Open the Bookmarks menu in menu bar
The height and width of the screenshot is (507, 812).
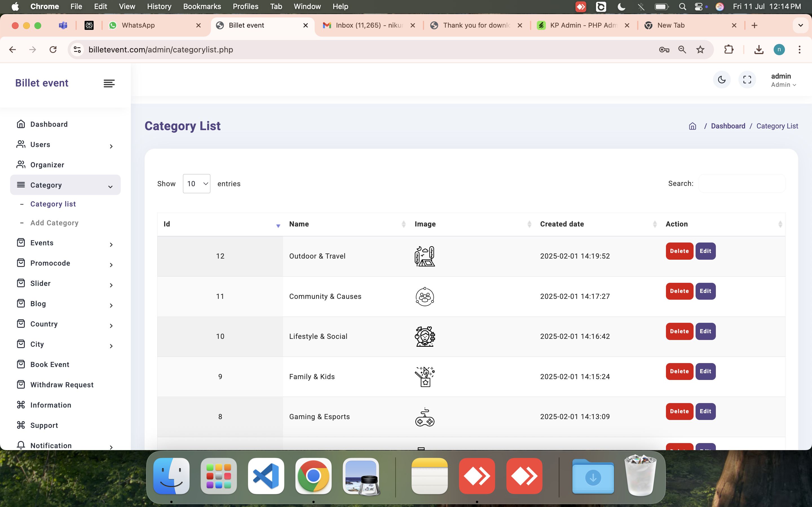click(202, 6)
